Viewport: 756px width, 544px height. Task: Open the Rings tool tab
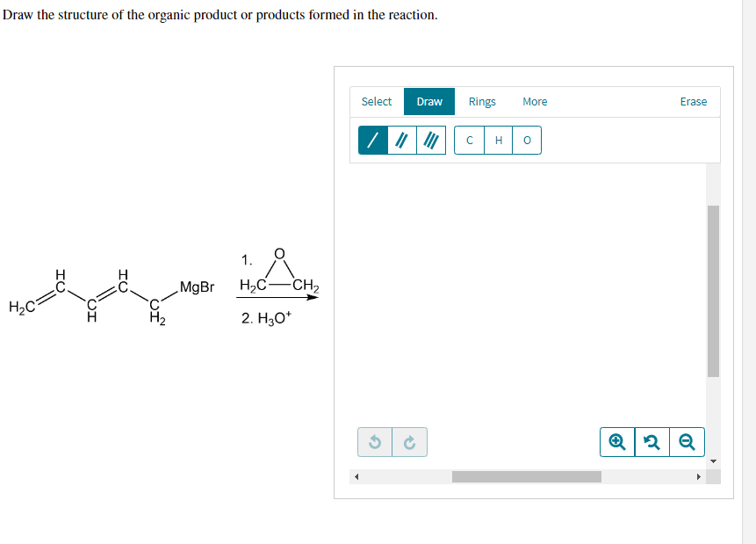pos(482,101)
